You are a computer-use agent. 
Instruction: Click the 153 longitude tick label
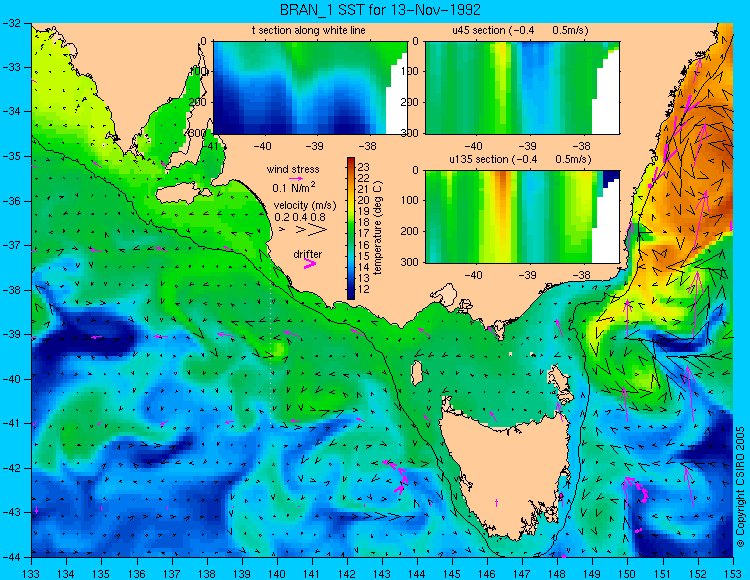pyautogui.click(x=733, y=572)
